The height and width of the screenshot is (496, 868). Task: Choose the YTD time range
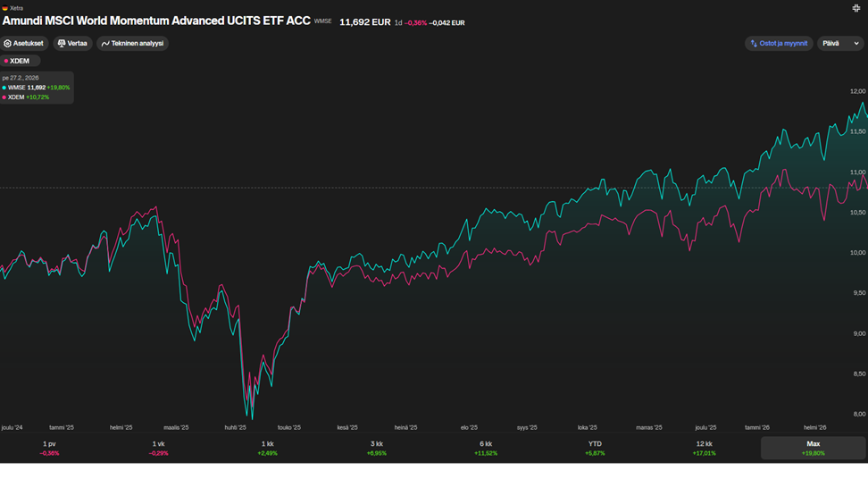[595, 448]
